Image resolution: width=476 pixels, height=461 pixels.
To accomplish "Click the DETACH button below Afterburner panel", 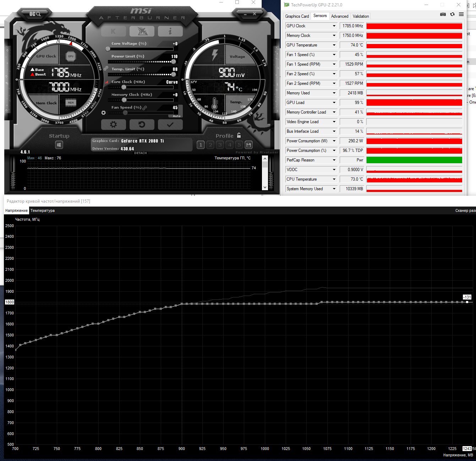I will (141, 153).
